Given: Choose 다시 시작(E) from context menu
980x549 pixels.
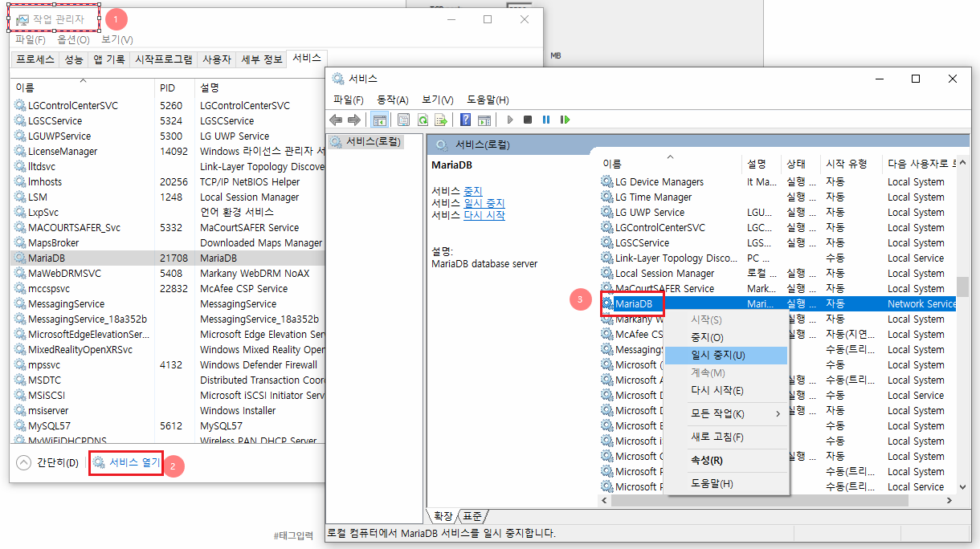Looking at the screenshot, I should click(726, 390).
